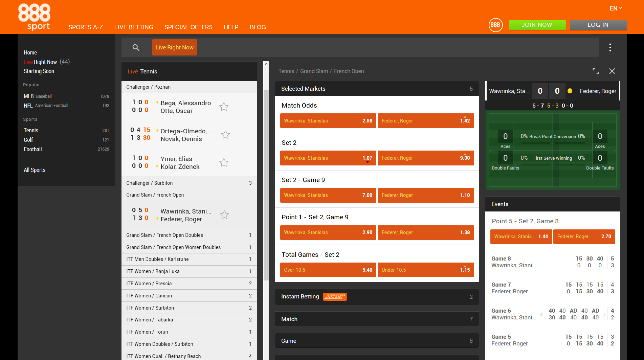Open Golf in sidebar Sports list

pos(66,140)
